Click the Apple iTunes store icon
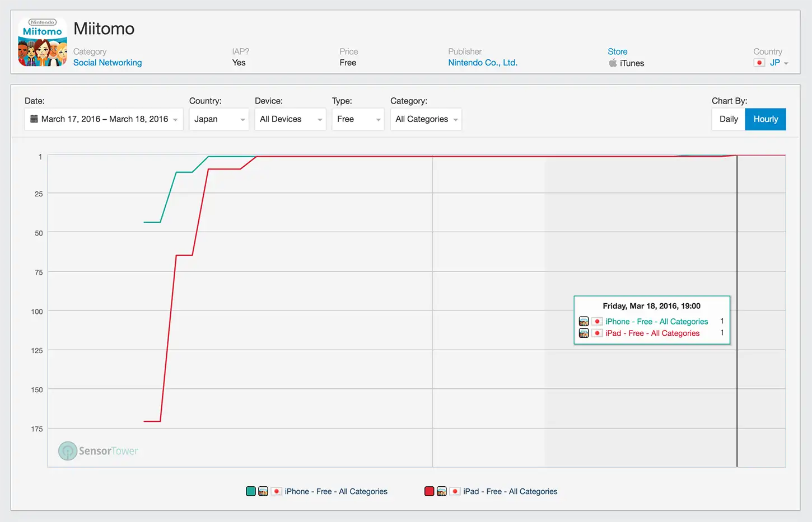 pos(613,63)
